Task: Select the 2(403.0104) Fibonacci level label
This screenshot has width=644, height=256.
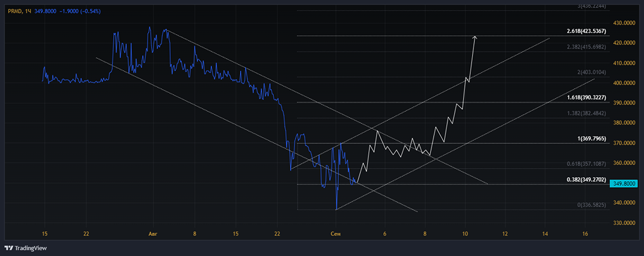Action: click(x=592, y=72)
